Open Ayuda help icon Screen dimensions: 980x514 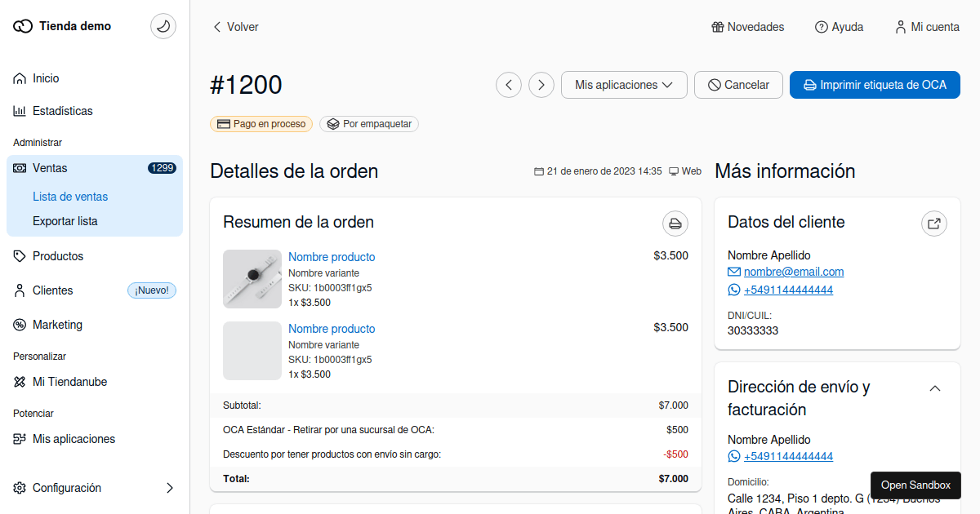(x=822, y=27)
